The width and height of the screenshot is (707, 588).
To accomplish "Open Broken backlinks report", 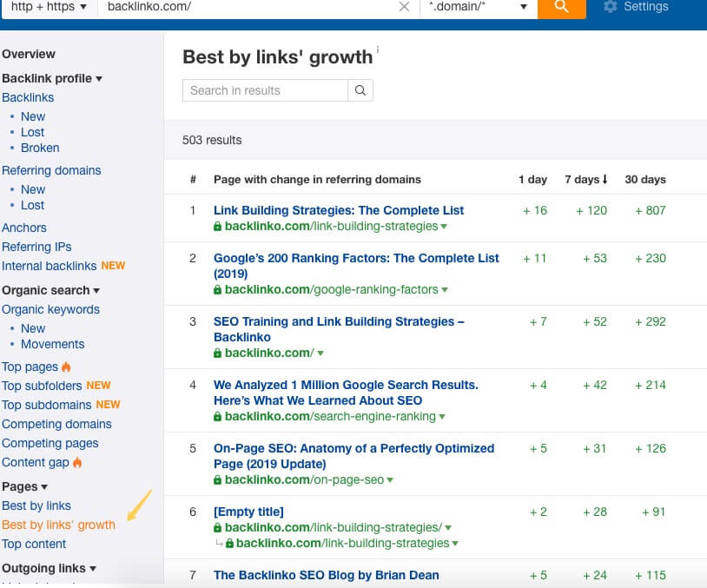I will pyautogui.click(x=40, y=148).
